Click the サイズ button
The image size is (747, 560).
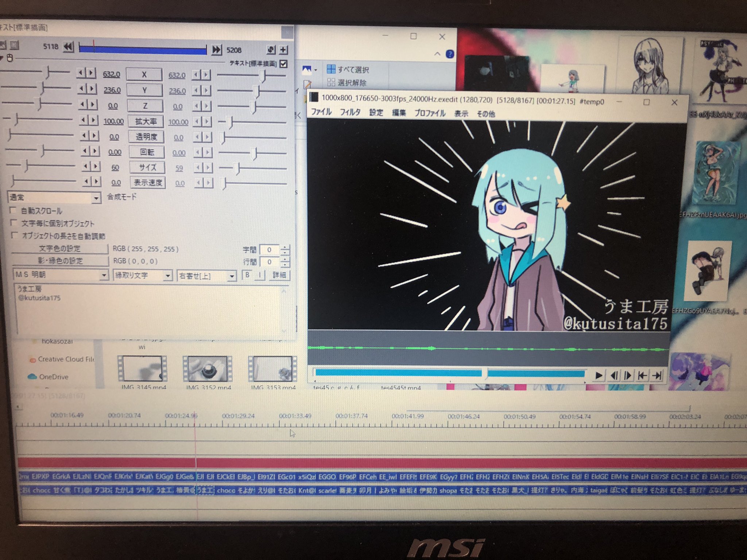tap(147, 167)
